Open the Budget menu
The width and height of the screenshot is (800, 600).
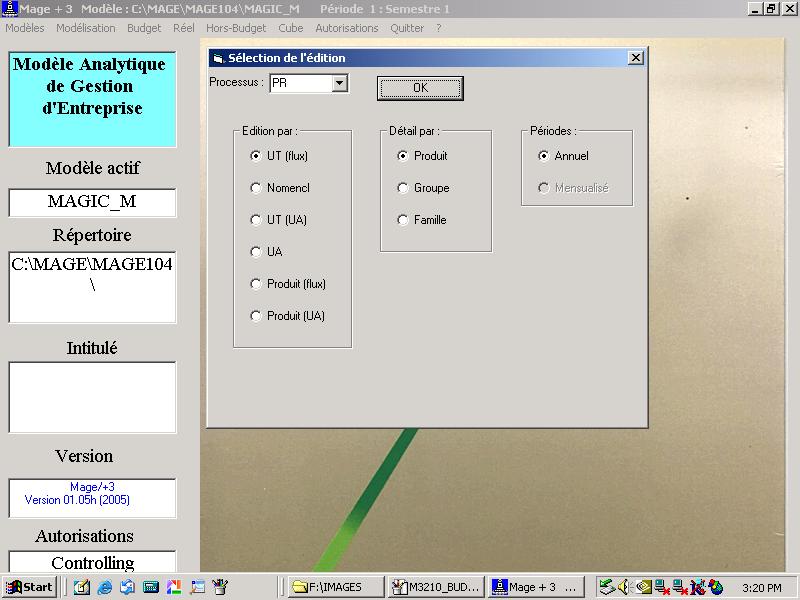pos(144,28)
